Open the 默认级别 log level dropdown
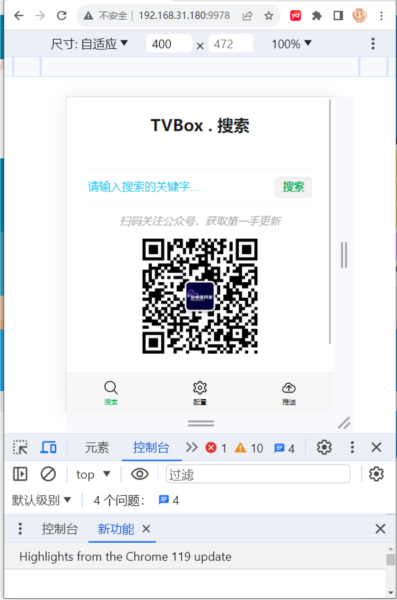Image resolution: width=397 pixels, height=600 pixels. [41, 500]
